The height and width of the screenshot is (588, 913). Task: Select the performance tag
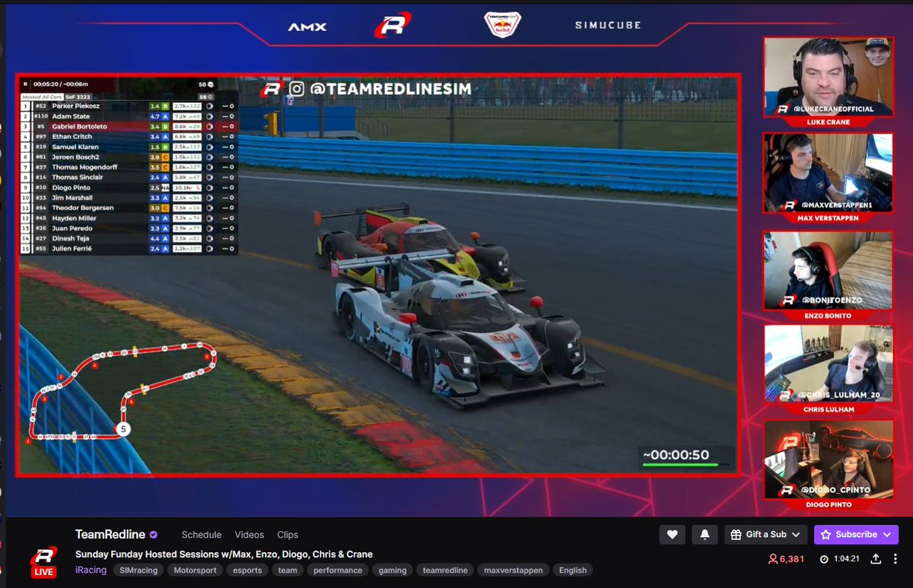point(338,570)
